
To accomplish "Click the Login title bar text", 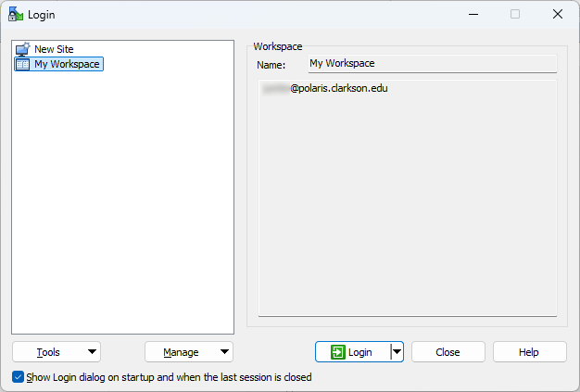I will point(42,14).
